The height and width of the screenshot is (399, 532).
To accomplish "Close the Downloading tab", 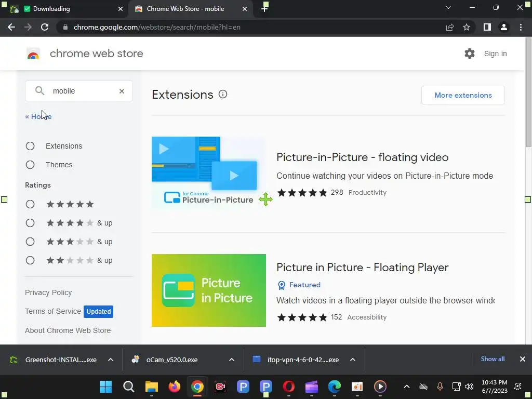I will 121,9.
